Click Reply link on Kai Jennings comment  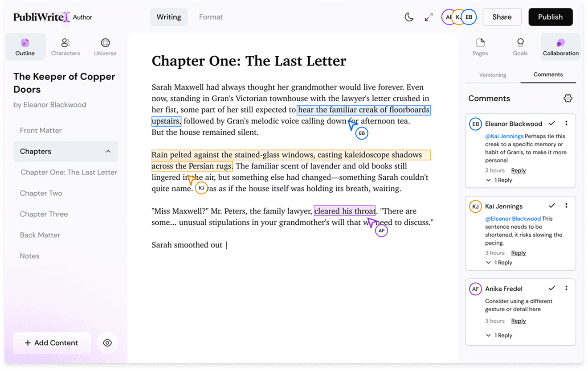[518, 253]
